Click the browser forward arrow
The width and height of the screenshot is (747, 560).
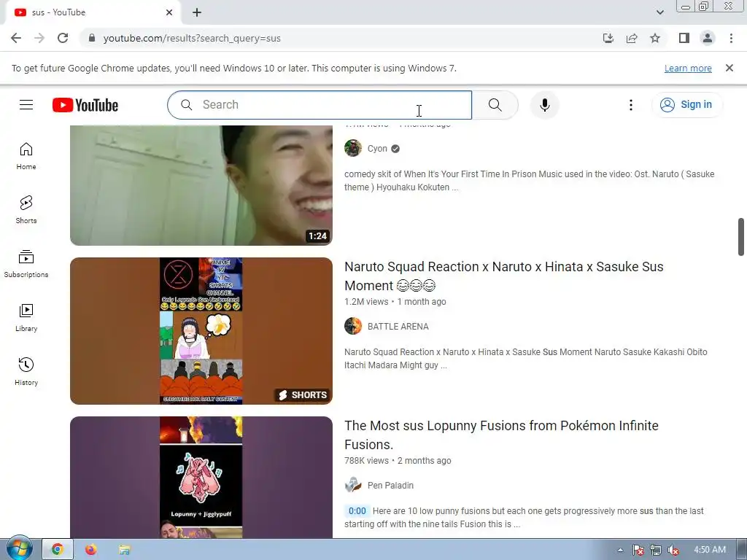[x=39, y=38]
